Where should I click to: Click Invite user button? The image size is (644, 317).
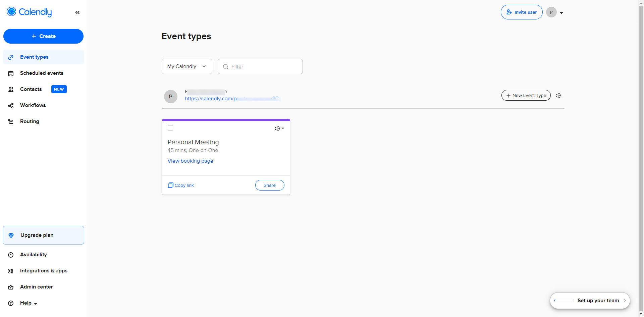click(x=522, y=12)
